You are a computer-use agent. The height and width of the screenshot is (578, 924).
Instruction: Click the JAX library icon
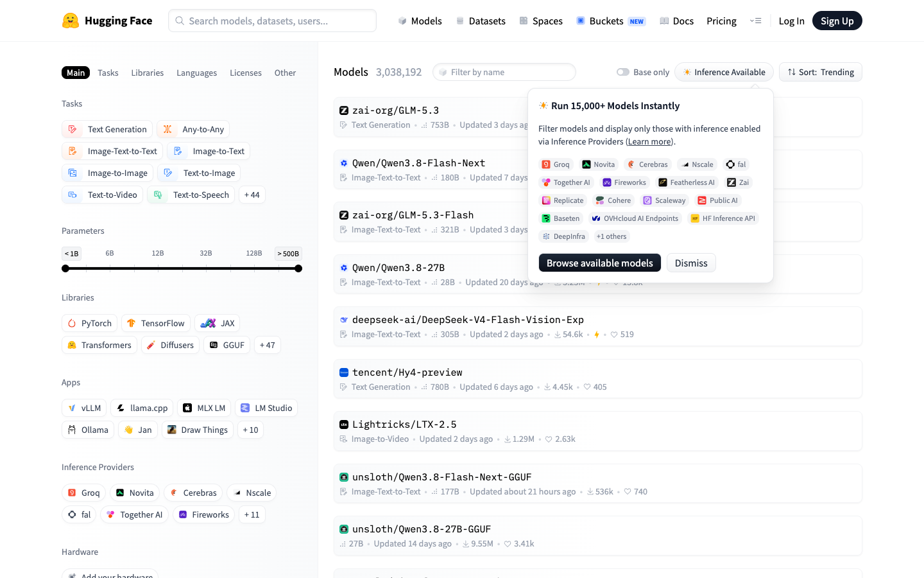[208, 323]
